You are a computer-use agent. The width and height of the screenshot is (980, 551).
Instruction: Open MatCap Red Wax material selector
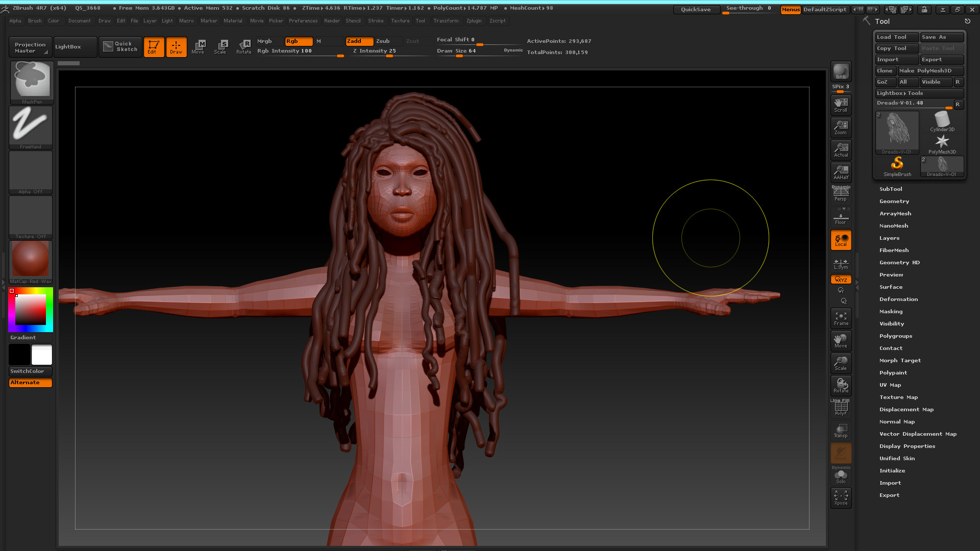coord(31,262)
